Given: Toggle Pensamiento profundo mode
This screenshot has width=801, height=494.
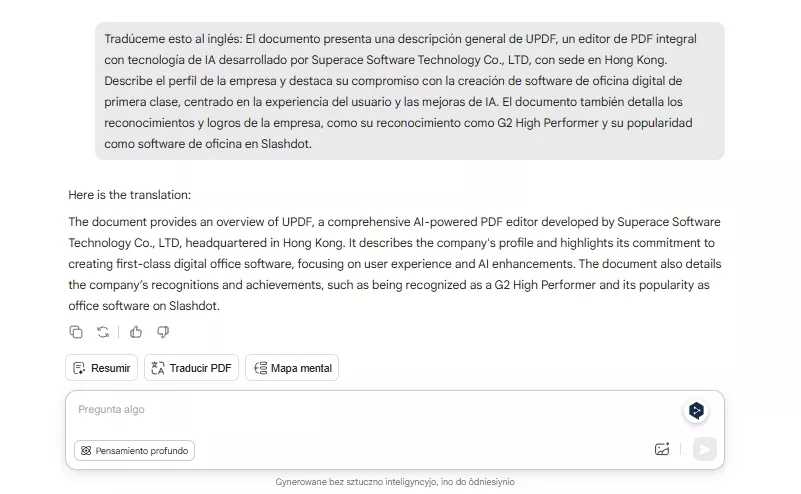Looking at the screenshot, I should pyautogui.click(x=134, y=451).
